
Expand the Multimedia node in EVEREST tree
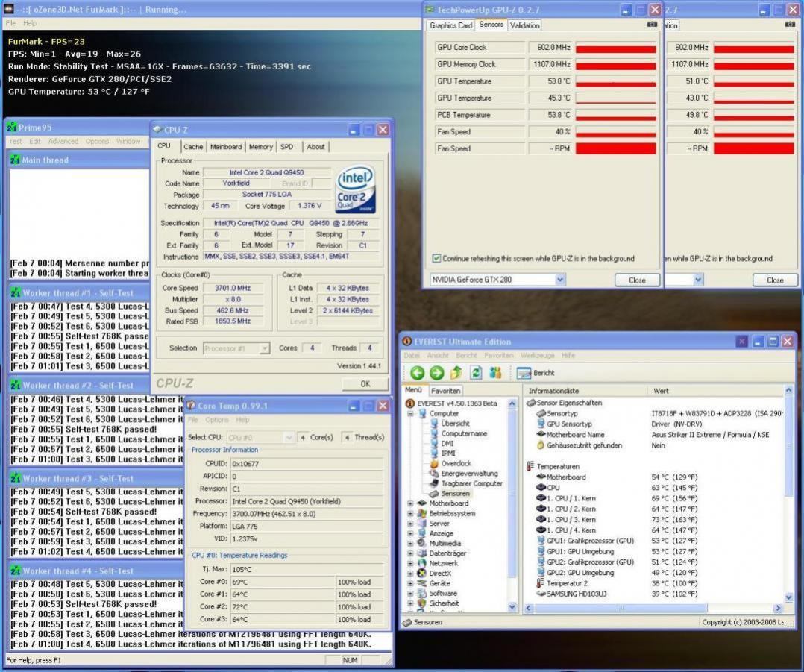click(x=410, y=543)
